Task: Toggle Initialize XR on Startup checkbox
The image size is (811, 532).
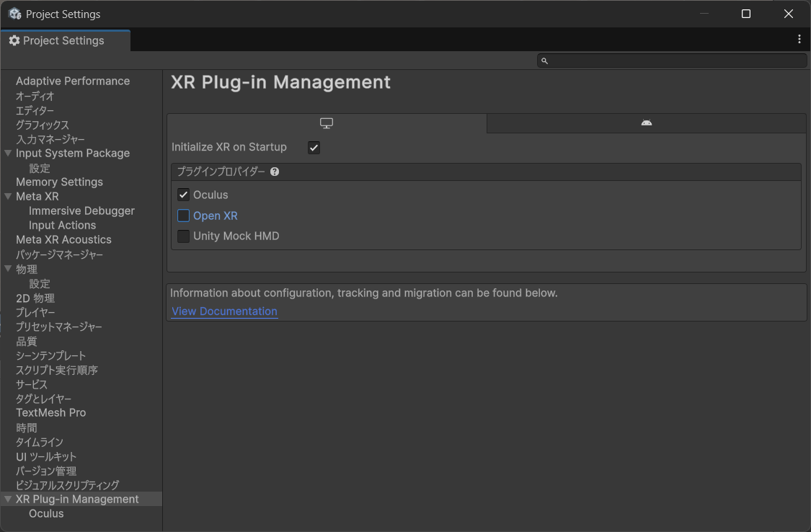Action: coord(314,147)
